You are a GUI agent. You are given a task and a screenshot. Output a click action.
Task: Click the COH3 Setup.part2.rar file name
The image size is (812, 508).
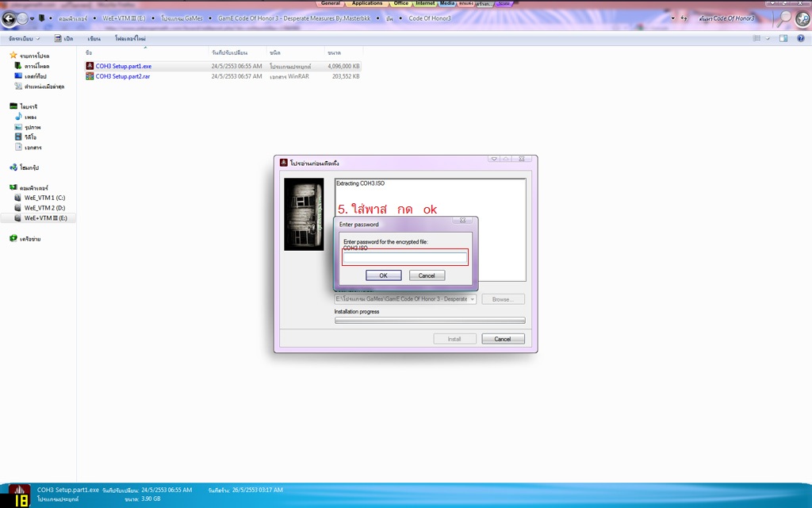click(123, 76)
